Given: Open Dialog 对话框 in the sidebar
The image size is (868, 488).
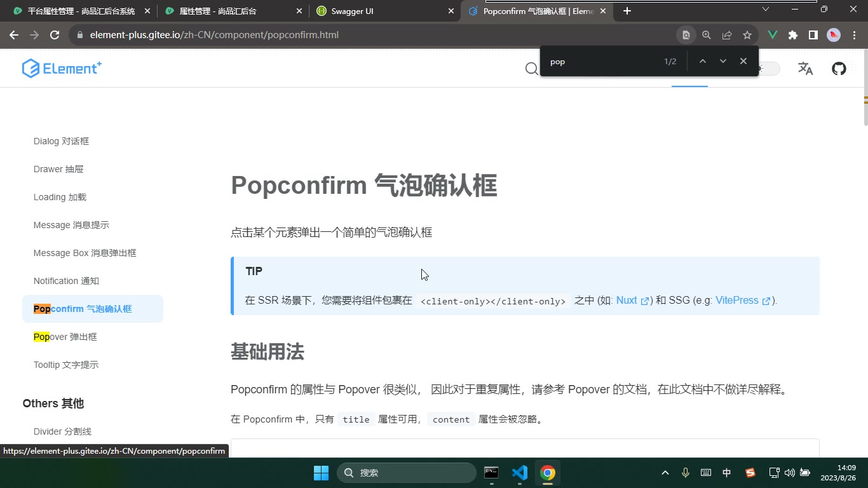Looking at the screenshot, I should click(x=61, y=141).
